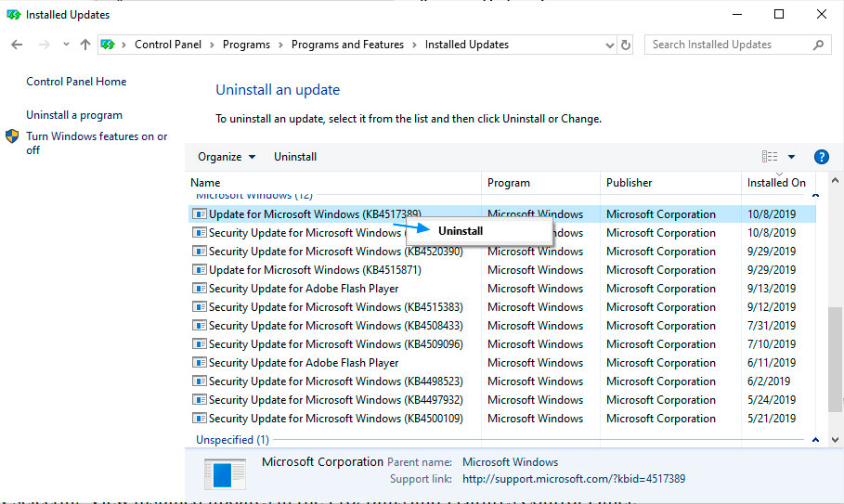The image size is (844, 504).
Task: Sort by the Program column header
Action: click(541, 183)
